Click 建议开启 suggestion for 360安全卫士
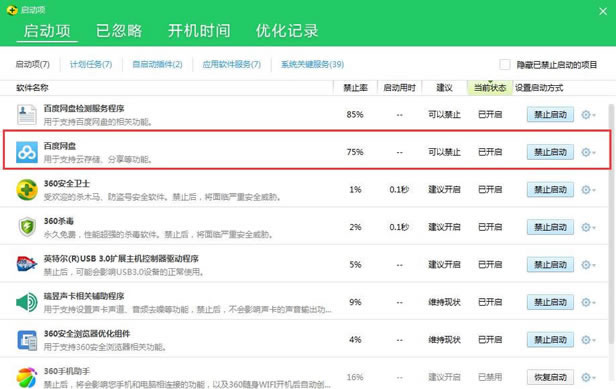 [444, 189]
